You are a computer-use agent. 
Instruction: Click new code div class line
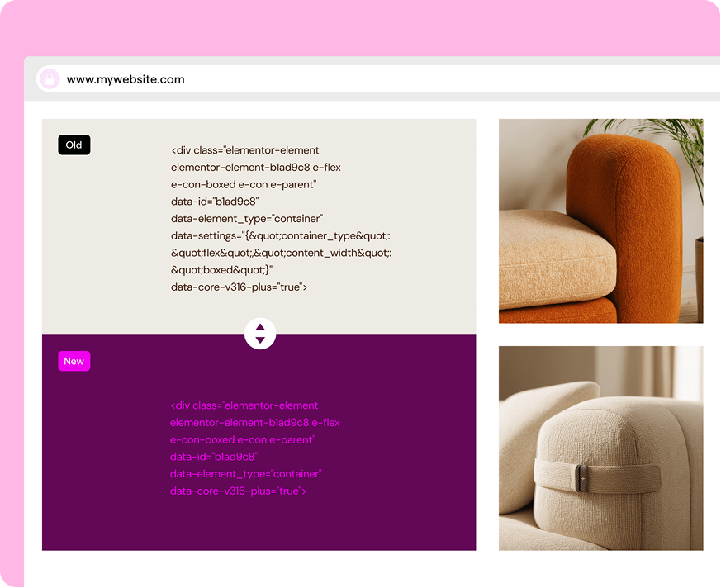coord(244,405)
